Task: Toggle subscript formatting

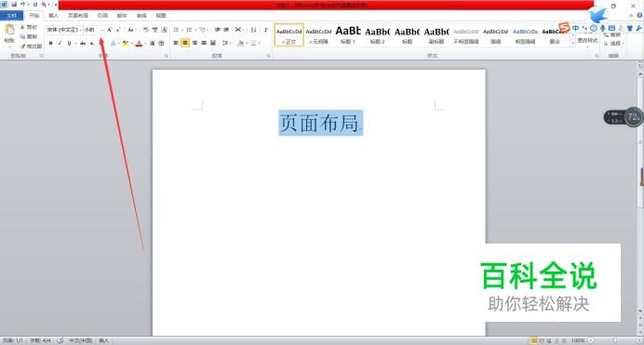Action: 91,43
